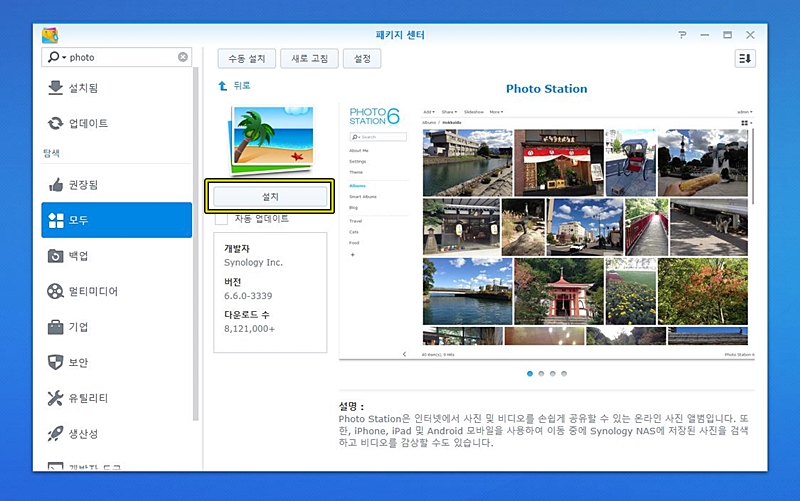Select the 권장됨 category
The width and height of the screenshot is (800, 501).
(x=117, y=185)
